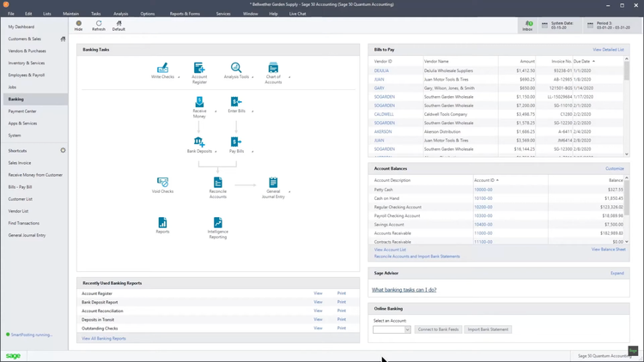This screenshot has height=362, width=644.
Task: Click the pin icon next to Customers & Sales
Action: (x=63, y=39)
